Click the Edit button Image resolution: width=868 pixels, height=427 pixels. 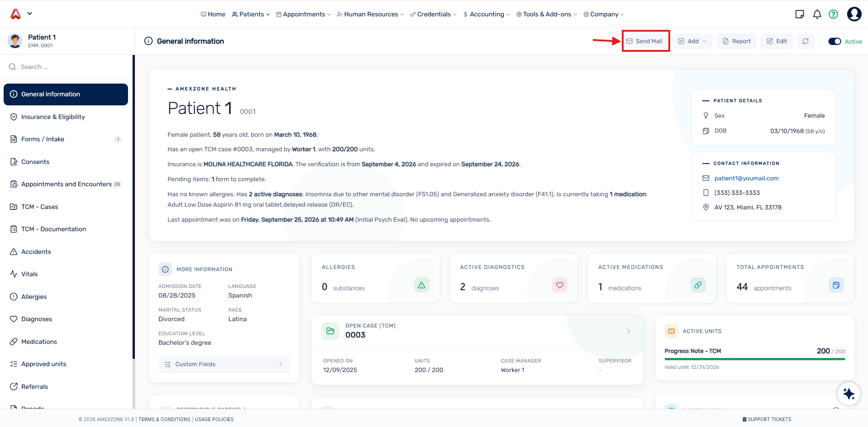[777, 41]
